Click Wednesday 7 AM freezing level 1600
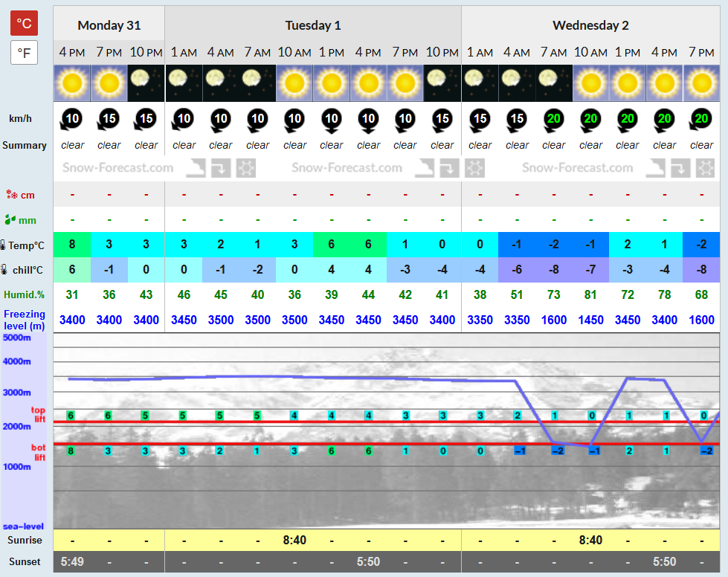The height and width of the screenshot is (577, 728). [x=553, y=320]
